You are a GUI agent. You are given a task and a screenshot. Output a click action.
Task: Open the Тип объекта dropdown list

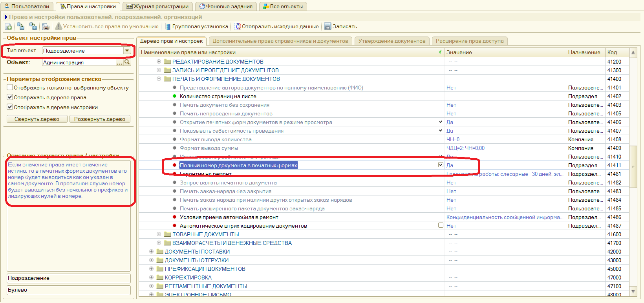click(127, 51)
